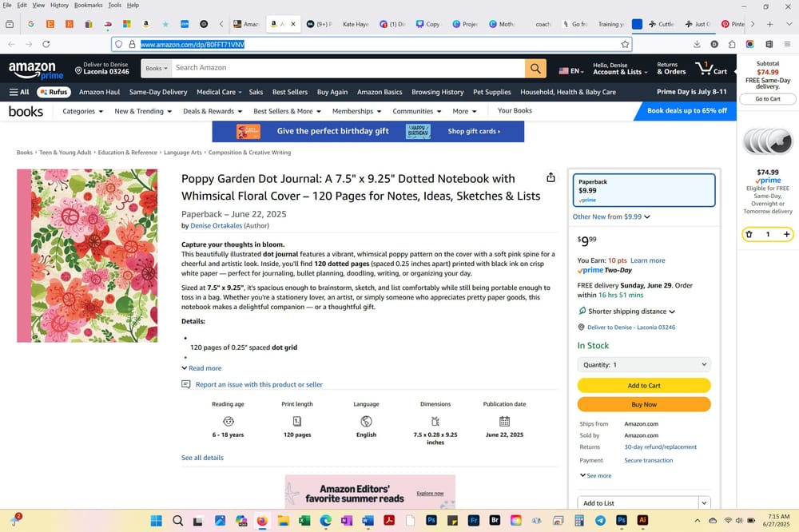Launch Excel from the taskbar
This screenshot has height=532, width=799.
[304, 520]
